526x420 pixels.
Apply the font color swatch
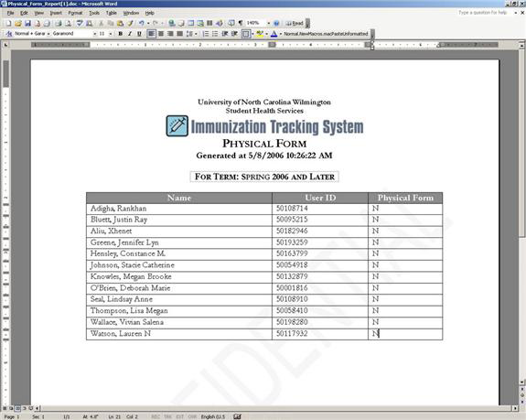274,34
